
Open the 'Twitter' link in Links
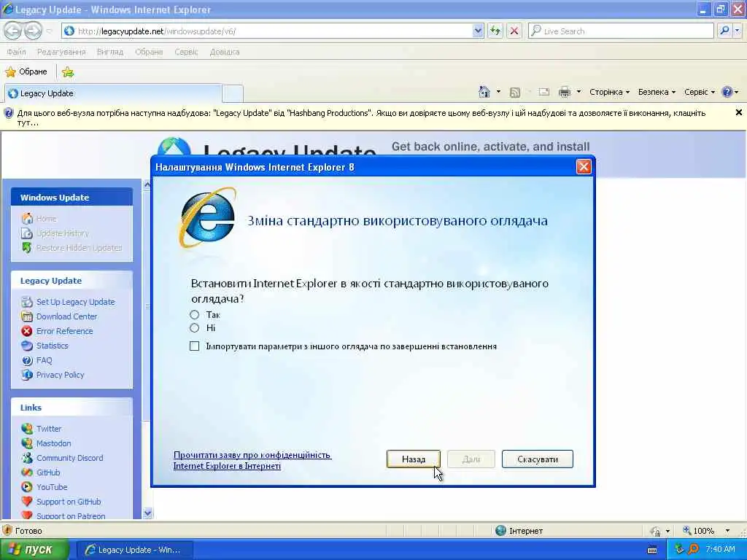[49, 429]
